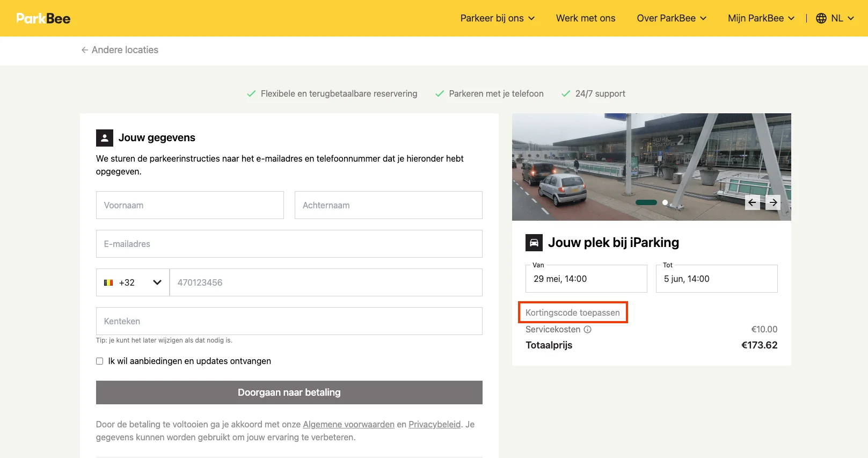Screen dimensions: 868x458
Task: Tick the aanbiedingen en updates checkbox
Action: pos(99,361)
